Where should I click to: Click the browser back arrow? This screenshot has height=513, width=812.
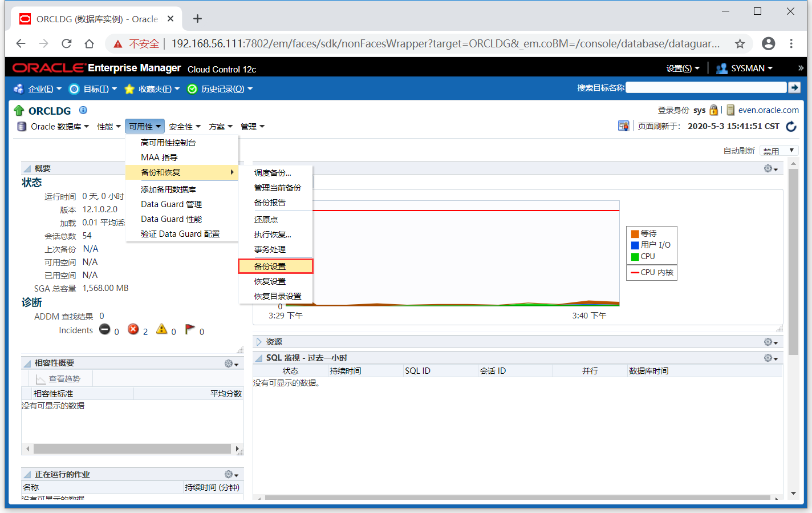(21, 43)
